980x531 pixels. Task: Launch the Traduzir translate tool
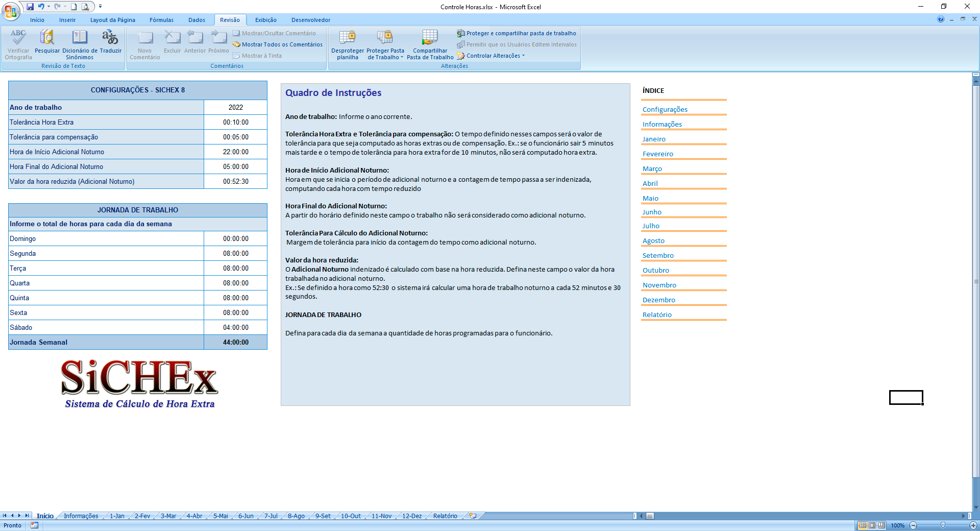pyautogui.click(x=111, y=41)
